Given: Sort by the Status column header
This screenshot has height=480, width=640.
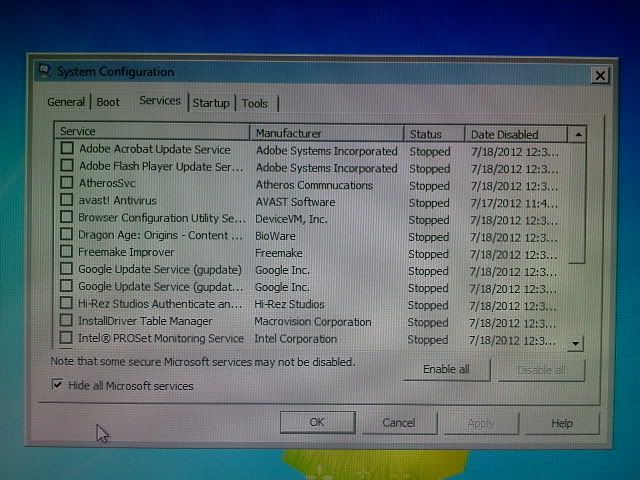Looking at the screenshot, I should (434, 134).
